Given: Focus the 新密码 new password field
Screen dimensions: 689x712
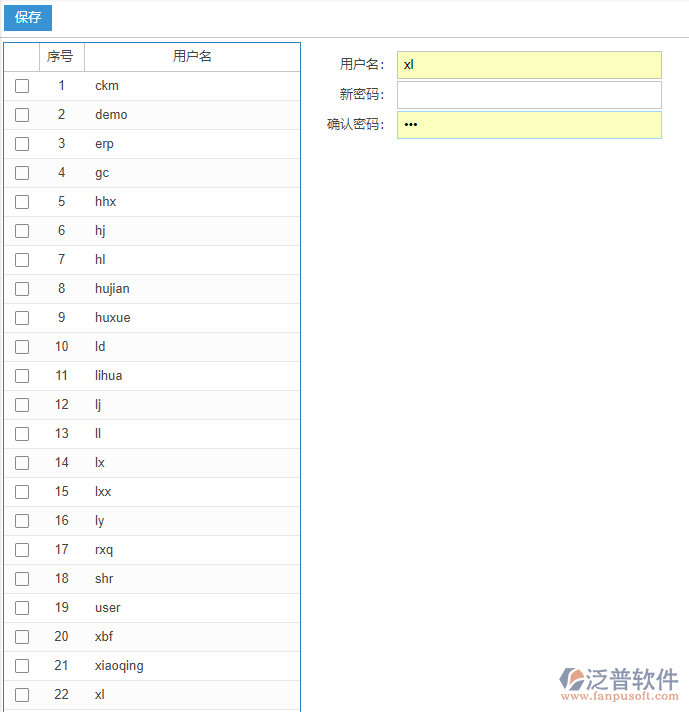Looking at the screenshot, I should (x=529, y=95).
